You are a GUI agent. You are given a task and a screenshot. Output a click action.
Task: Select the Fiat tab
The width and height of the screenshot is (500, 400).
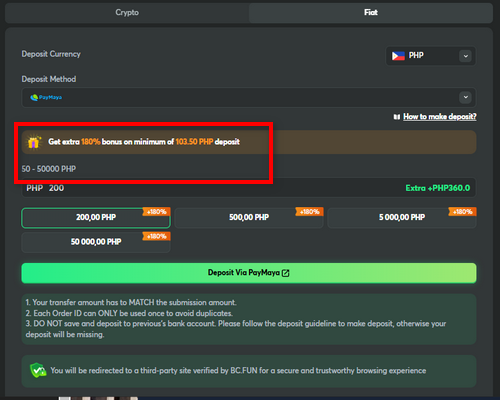click(x=371, y=13)
